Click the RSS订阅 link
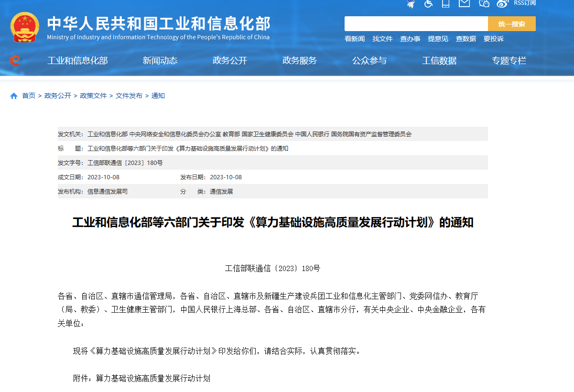 (525, 3)
